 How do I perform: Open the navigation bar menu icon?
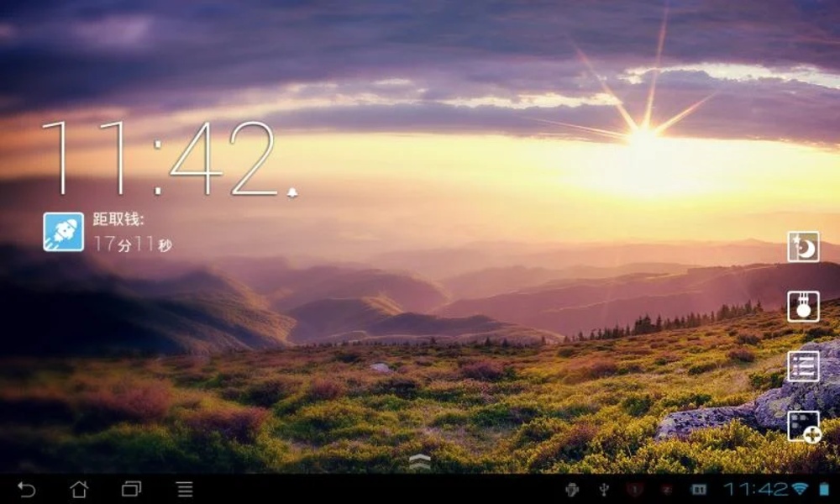(x=185, y=489)
